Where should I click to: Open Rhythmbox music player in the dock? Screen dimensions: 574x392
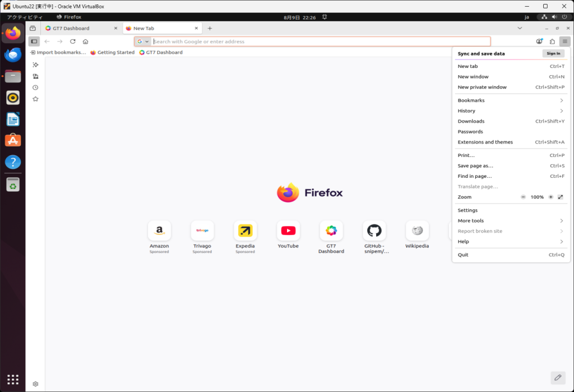point(13,98)
